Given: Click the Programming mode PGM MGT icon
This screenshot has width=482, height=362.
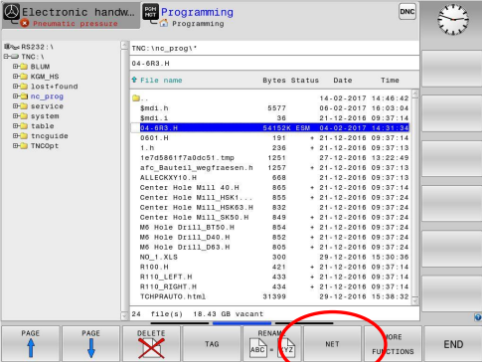Looking at the screenshot, I should (150, 12).
